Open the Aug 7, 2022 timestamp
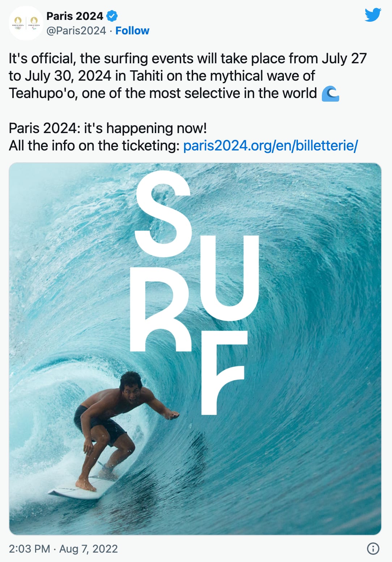Viewport: 392px width, 562px height. click(63, 549)
